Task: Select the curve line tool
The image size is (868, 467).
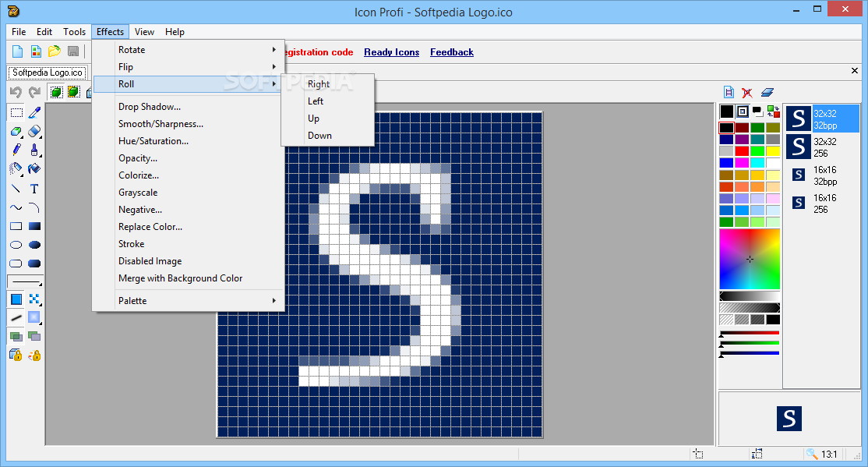Action: click(x=16, y=207)
